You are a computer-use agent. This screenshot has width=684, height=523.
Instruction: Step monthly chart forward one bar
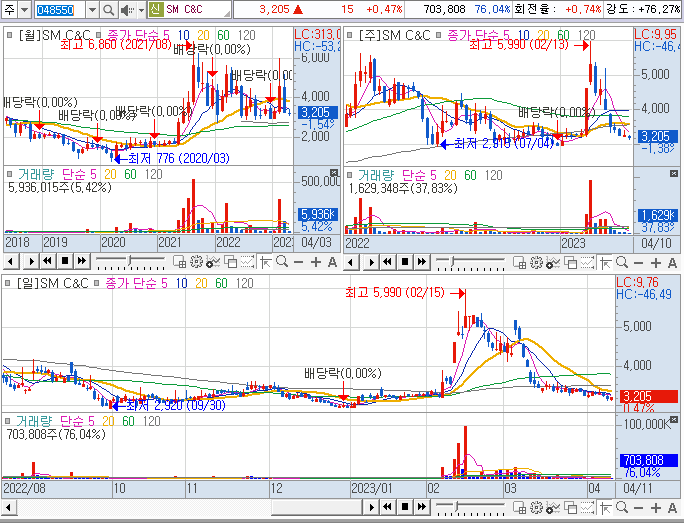point(31,262)
